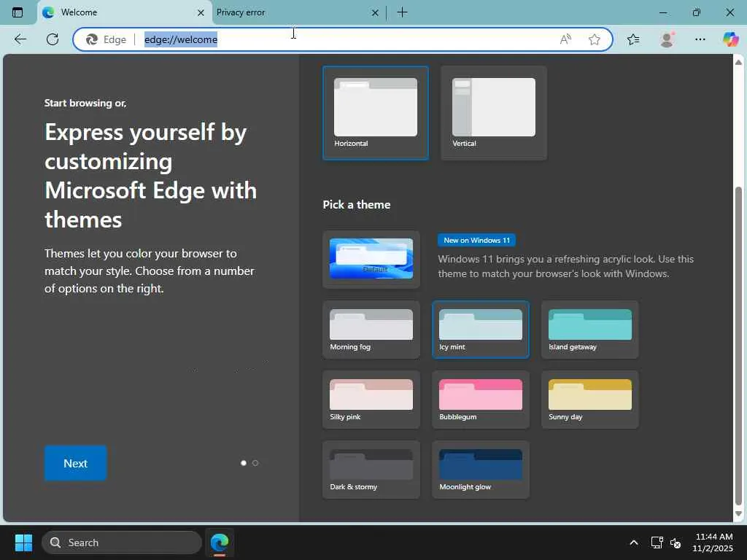Open the profile avatar icon
Image resolution: width=747 pixels, height=560 pixels.
[667, 39]
